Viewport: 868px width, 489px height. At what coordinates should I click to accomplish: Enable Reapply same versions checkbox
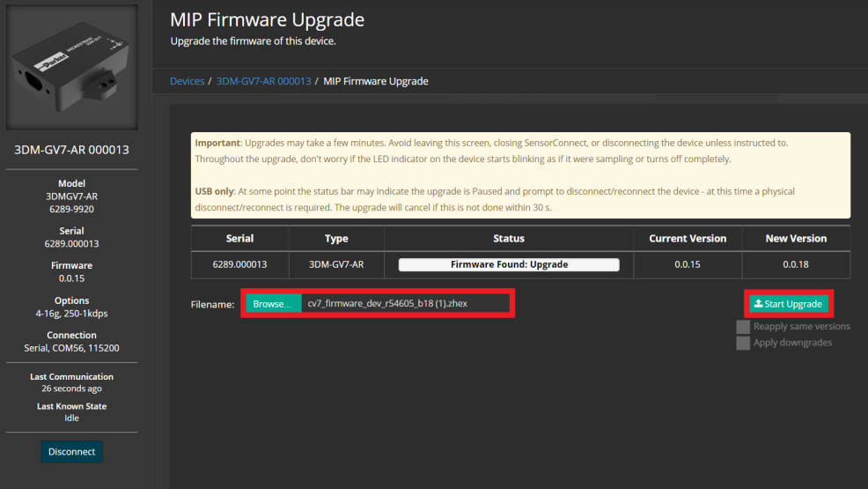click(x=743, y=327)
